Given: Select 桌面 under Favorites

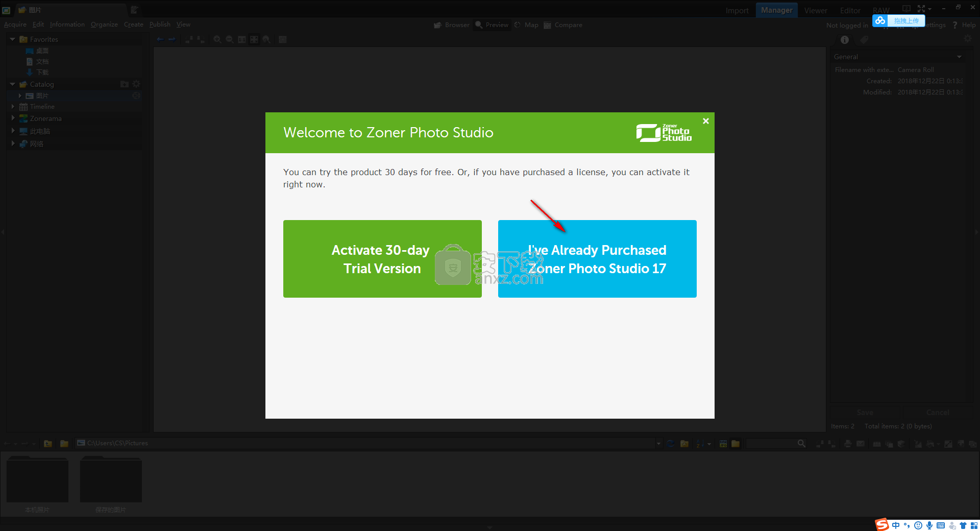Looking at the screenshot, I should click(42, 51).
